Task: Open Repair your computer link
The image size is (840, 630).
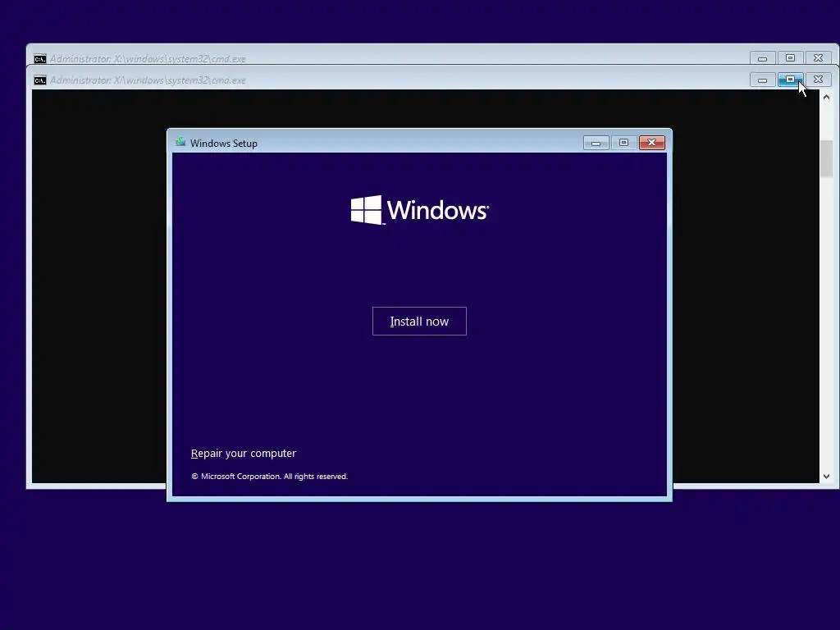Action: click(243, 453)
